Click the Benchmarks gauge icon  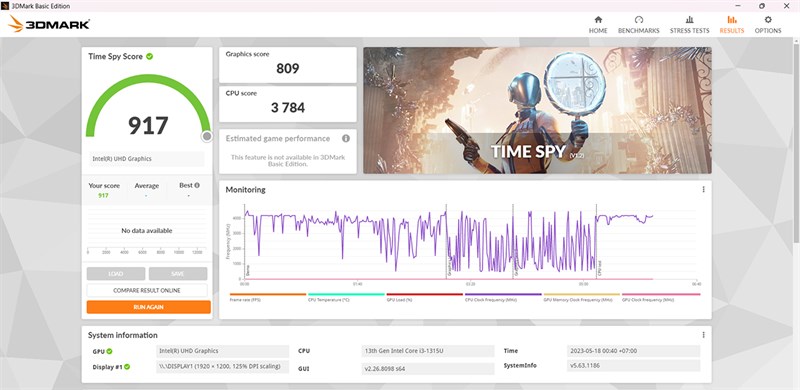point(639,19)
